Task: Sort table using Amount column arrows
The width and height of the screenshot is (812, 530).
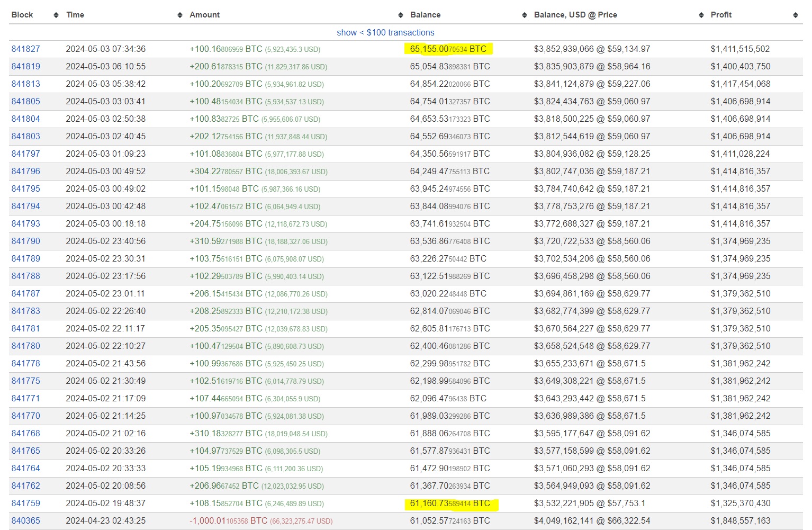Action: coord(401,15)
